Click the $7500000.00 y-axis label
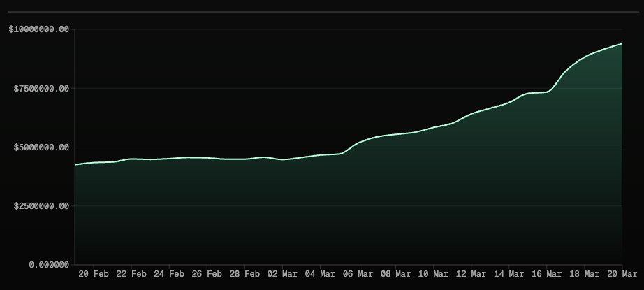Image resolution: width=644 pixels, height=290 pixels. 41,88
